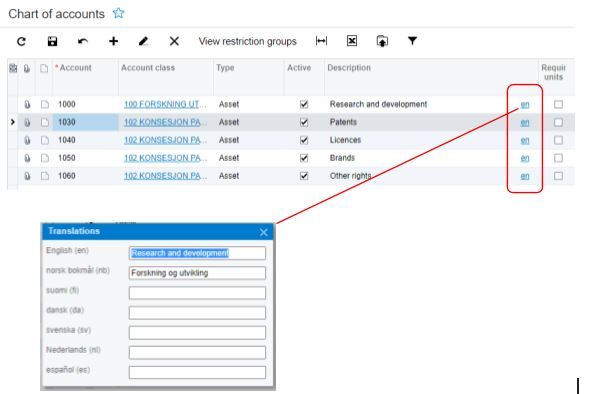Screen dimensions: 594x394
Task: Open account class link 100 FORSKNING UT...
Action: tap(165, 105)
